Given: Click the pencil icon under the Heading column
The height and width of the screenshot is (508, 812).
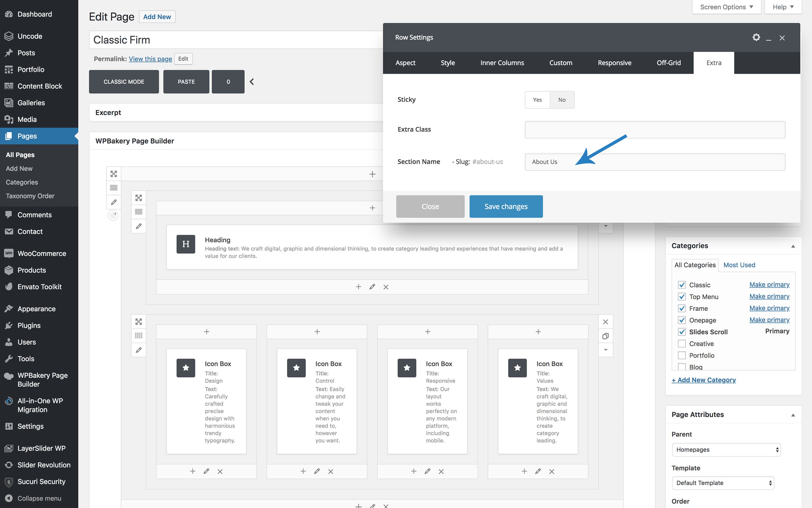Looking at the screenshot, I should point(372,287).
